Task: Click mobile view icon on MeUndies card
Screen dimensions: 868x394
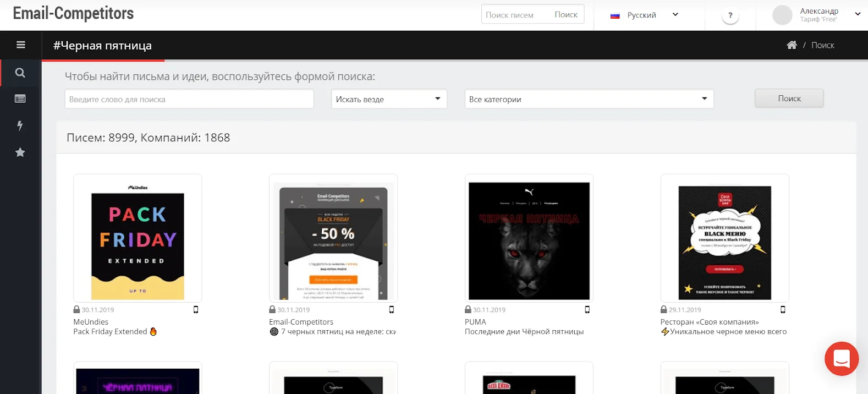Action: pos(196,310)
